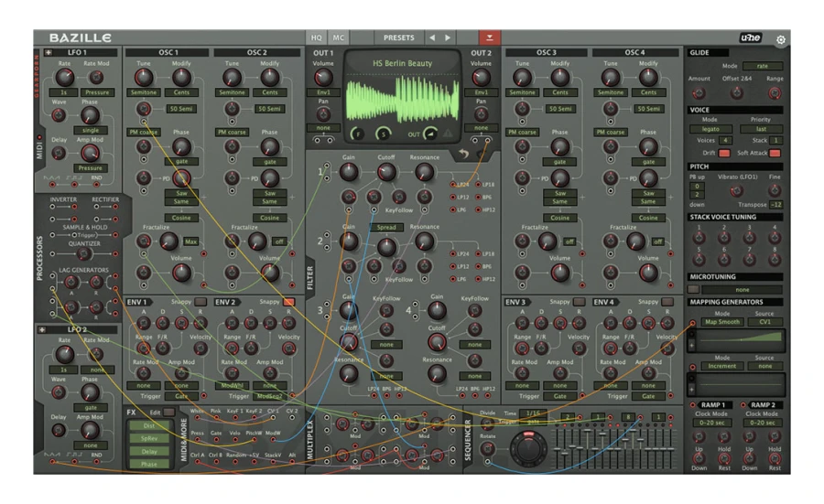Toggle the Drift switch in Voice
This screenshot has width=824, height=504.
[x=724, y=153]
